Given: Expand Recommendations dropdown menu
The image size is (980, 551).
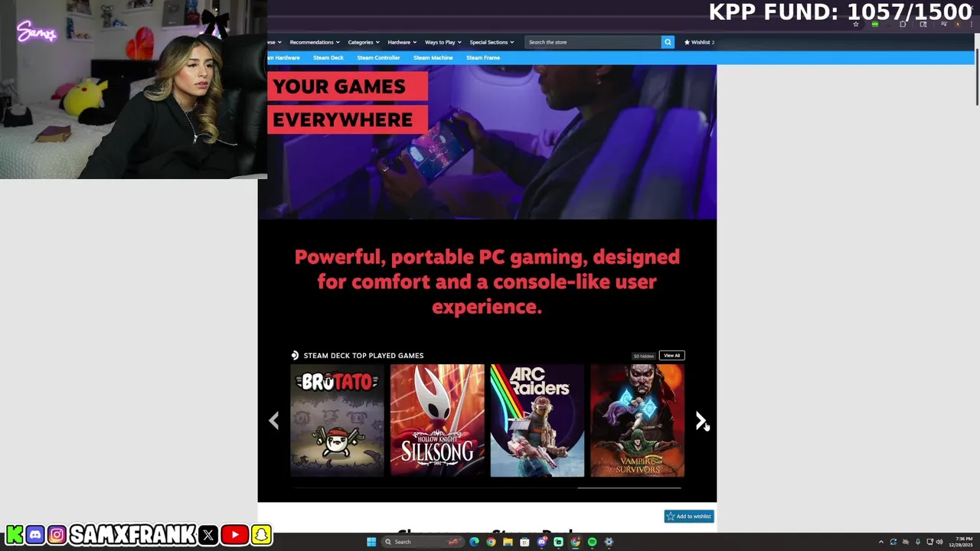Looking at the screenshot, I should [x=315, y=42].
